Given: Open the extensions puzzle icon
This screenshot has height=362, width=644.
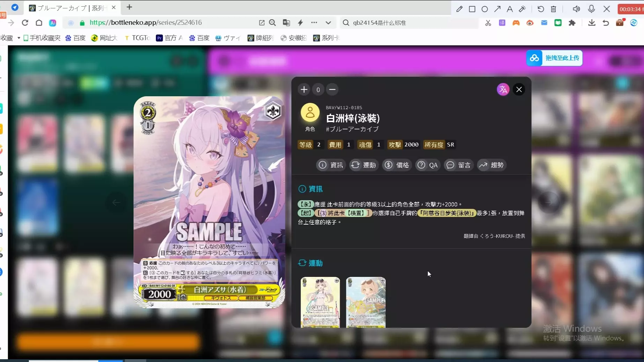Looking at the screenshot, I should click(x=572, y=23).
